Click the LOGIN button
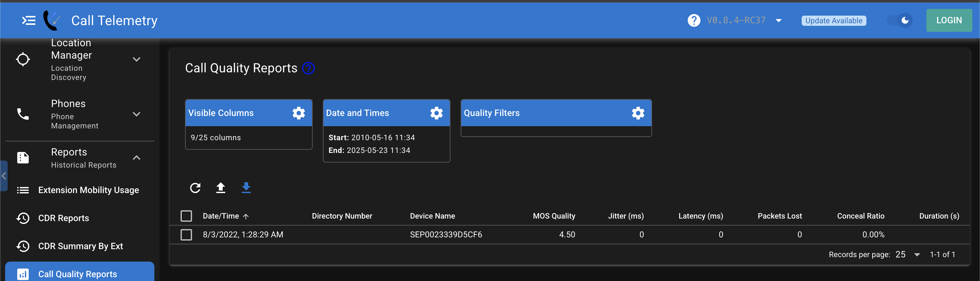 949,20
